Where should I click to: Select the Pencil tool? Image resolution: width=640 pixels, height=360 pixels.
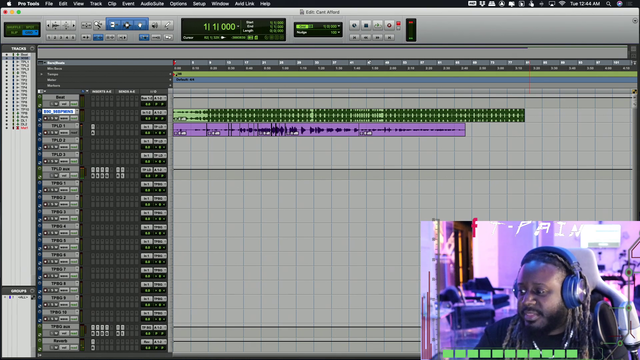click(167, 25)
